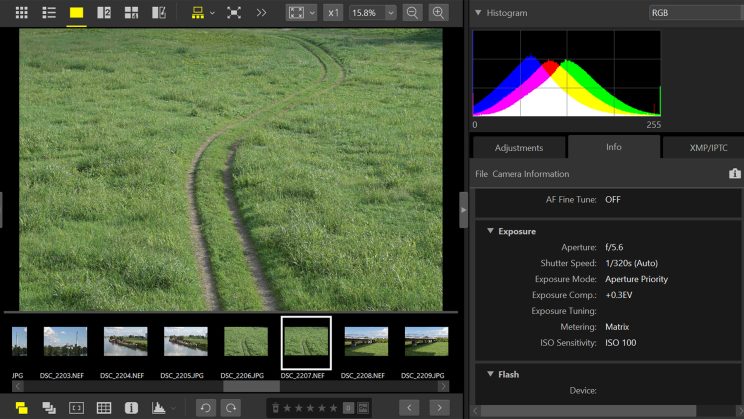Select the 2-image compare view
The image size is (744, 419).
[104, 13]
